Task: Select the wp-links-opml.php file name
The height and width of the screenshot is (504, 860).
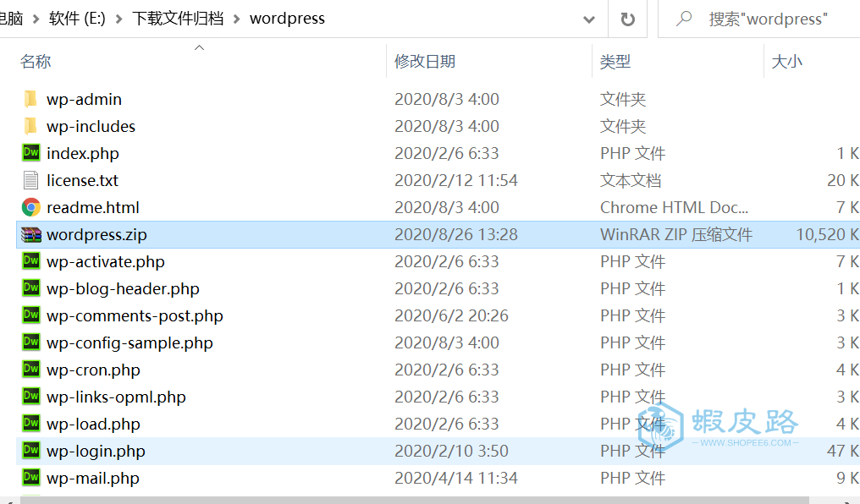Action: (116, 397)
